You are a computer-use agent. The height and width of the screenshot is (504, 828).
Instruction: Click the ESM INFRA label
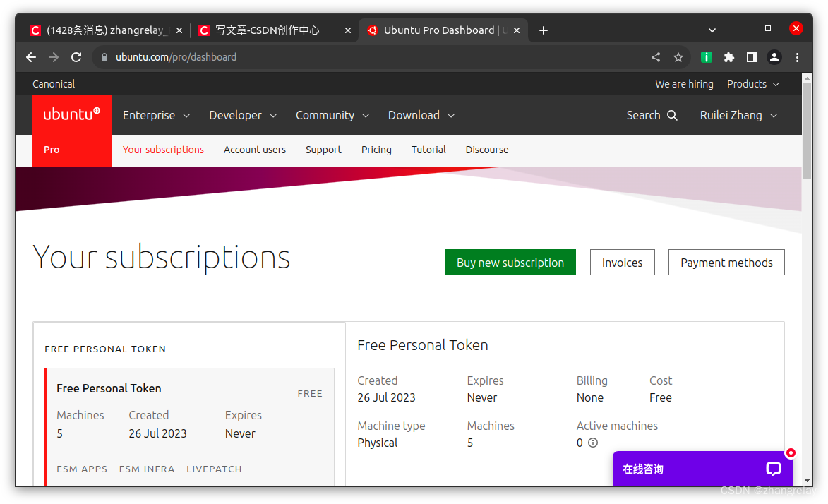[147, 469]
